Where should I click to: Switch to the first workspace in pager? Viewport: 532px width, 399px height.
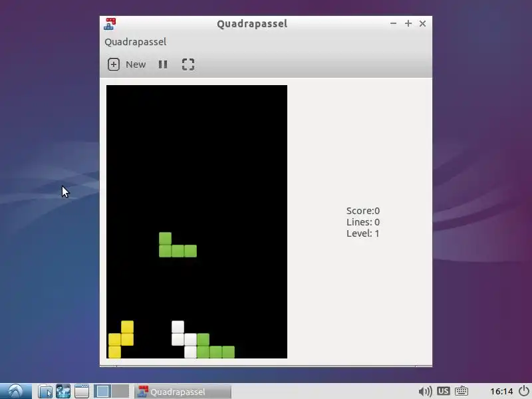102,391
